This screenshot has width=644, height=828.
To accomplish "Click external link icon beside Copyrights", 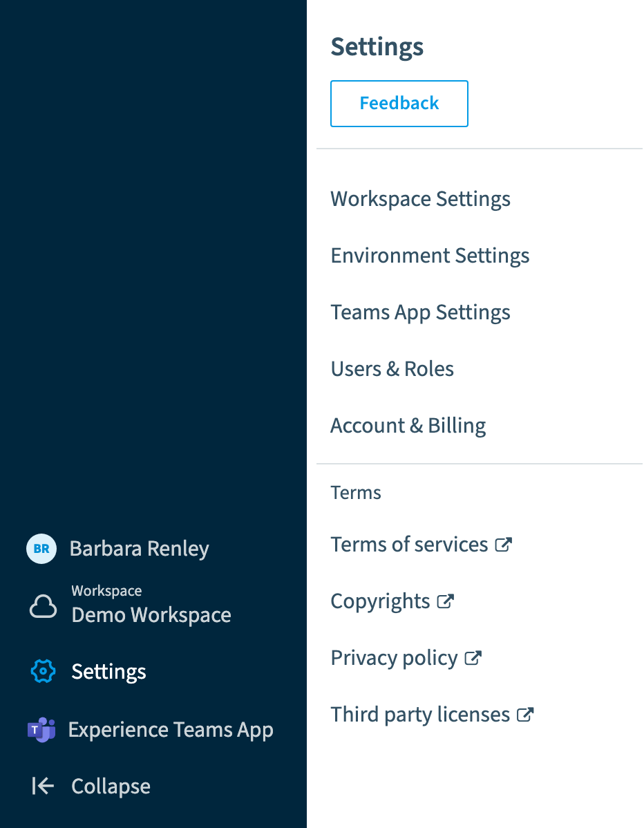I will tap(446, 601).
